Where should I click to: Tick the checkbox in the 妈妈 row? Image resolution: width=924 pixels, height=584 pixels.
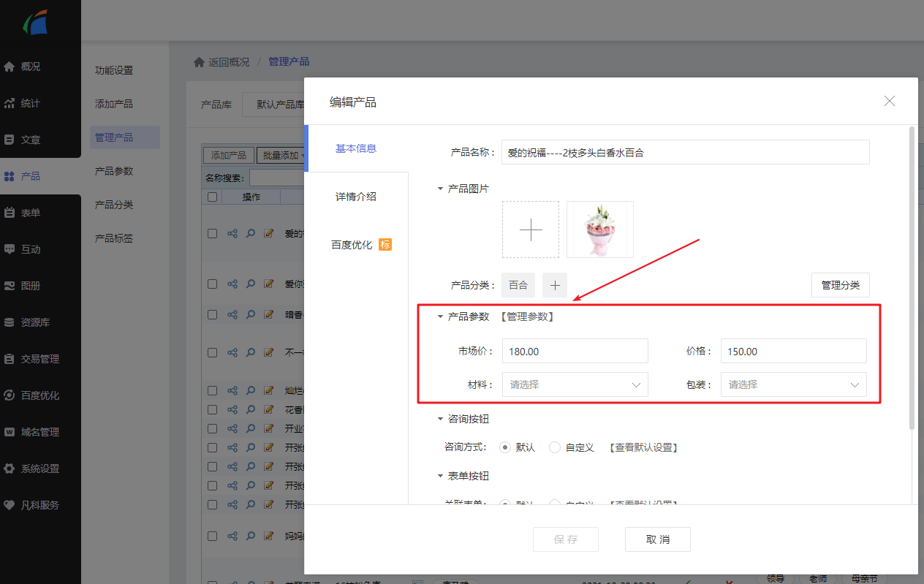[x=213, y=536]
